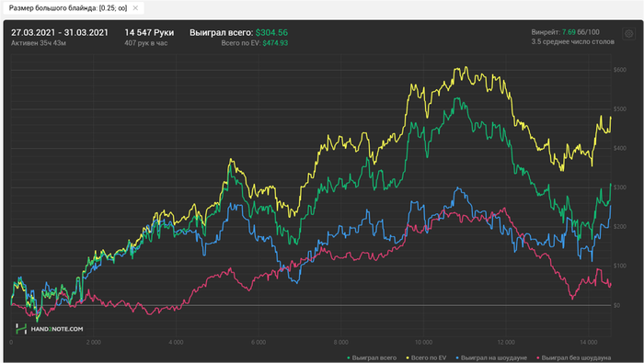Screen dimensions: 644x363
Task: Click the $0 y-axis label
Action: click(617, 305)
